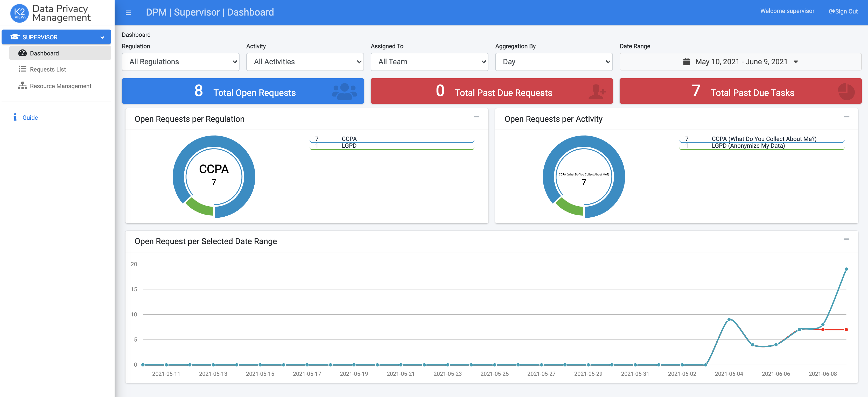Open the All Regulations dropdown

[180, 62]
